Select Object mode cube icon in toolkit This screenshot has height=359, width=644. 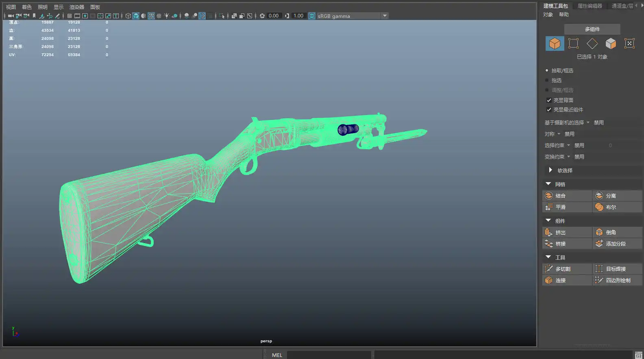coord(555,44)
